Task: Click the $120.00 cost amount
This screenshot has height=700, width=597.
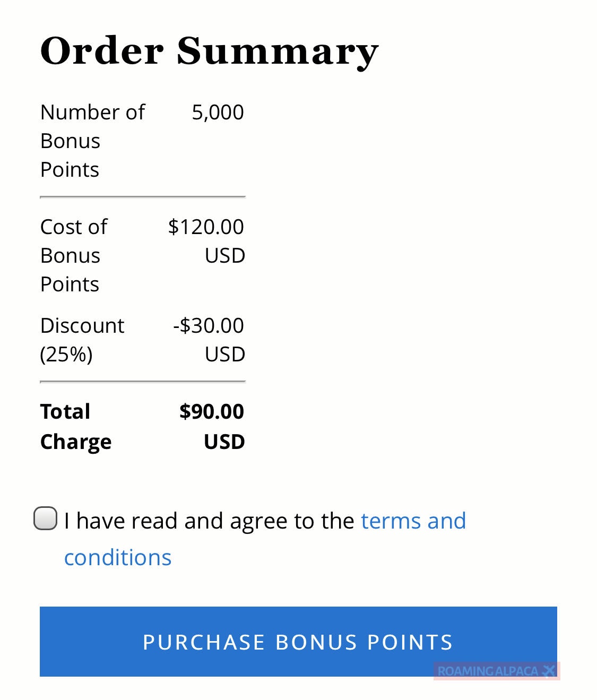Action: click(x=206, y=227)
